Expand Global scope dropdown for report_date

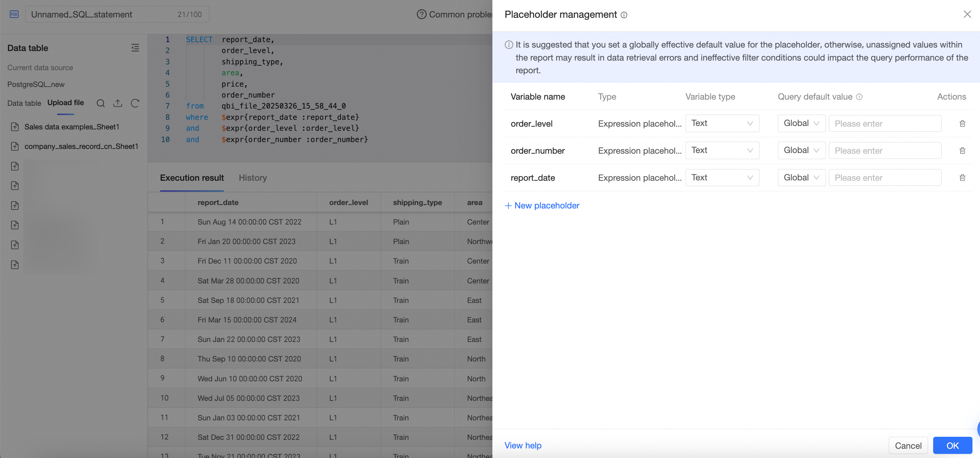(801, 177)
